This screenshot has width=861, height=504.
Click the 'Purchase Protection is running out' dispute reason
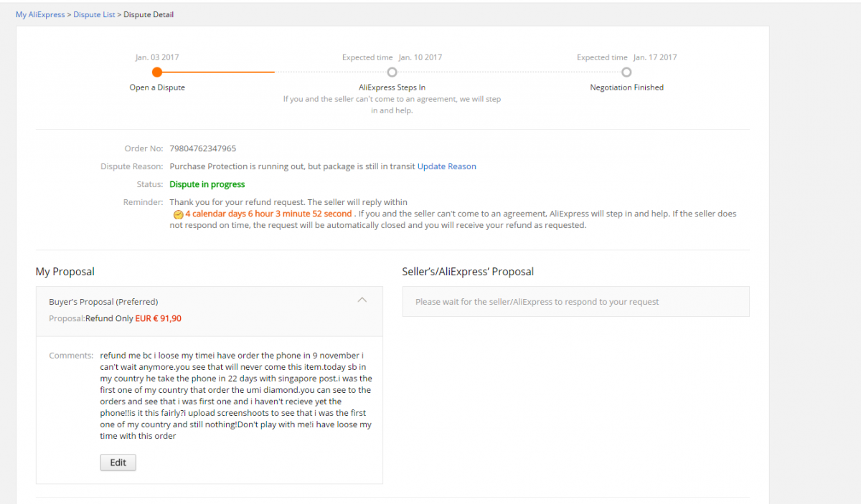(x=292, y=166)
